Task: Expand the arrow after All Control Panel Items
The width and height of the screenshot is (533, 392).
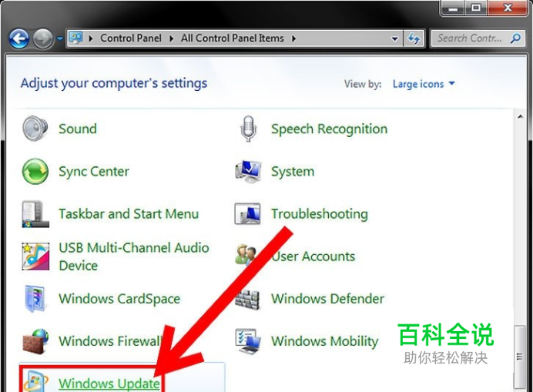Action: 293,39
